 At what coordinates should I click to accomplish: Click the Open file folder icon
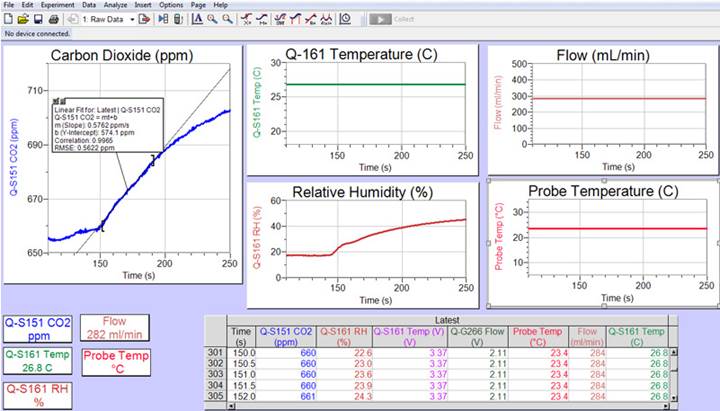click(23, 19)
